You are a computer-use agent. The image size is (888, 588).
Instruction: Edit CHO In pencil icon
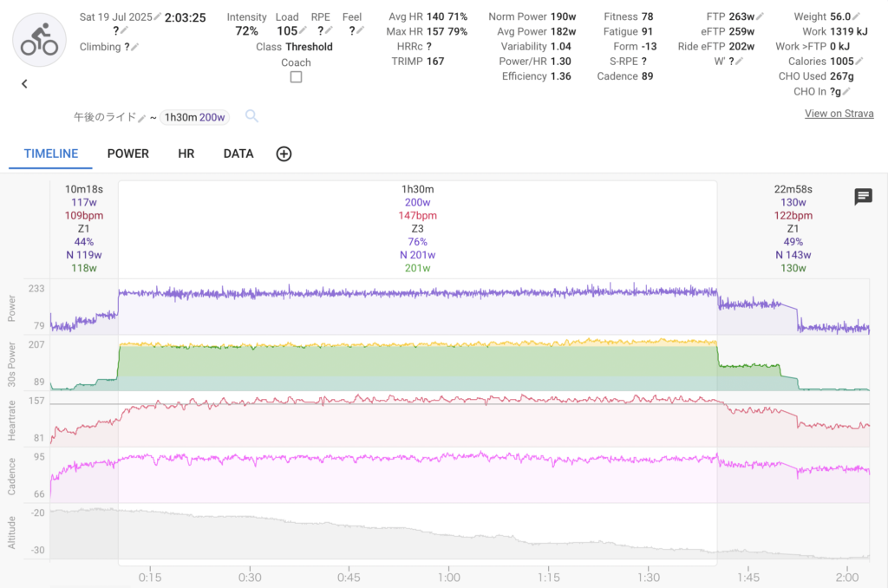point(846,91)
